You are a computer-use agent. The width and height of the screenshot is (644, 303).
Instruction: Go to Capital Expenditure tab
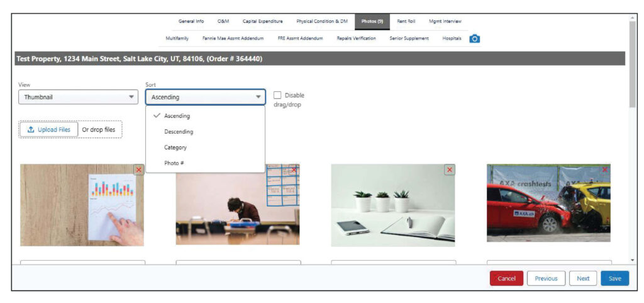pos(262,21)
